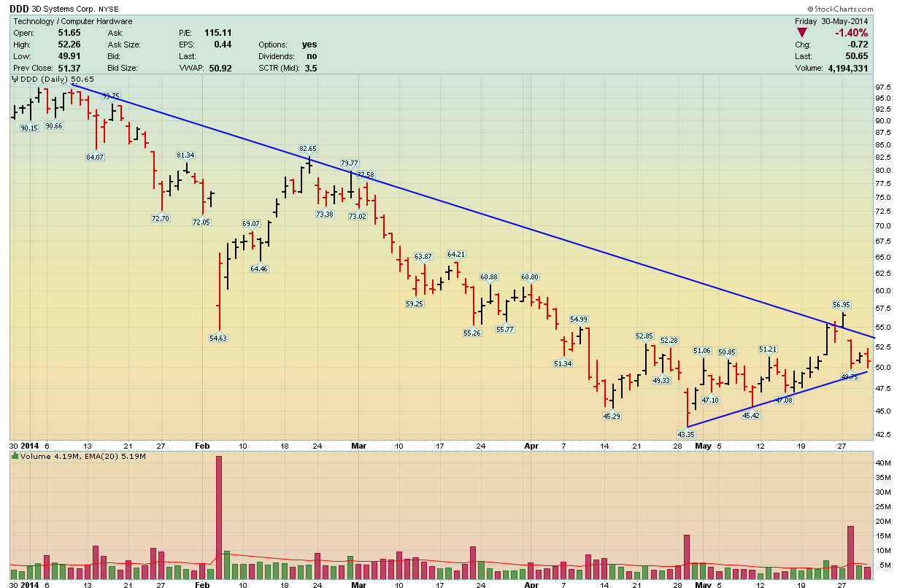
Task: Click the red volume bar near May 27
Action: click(x=850, y=553)
